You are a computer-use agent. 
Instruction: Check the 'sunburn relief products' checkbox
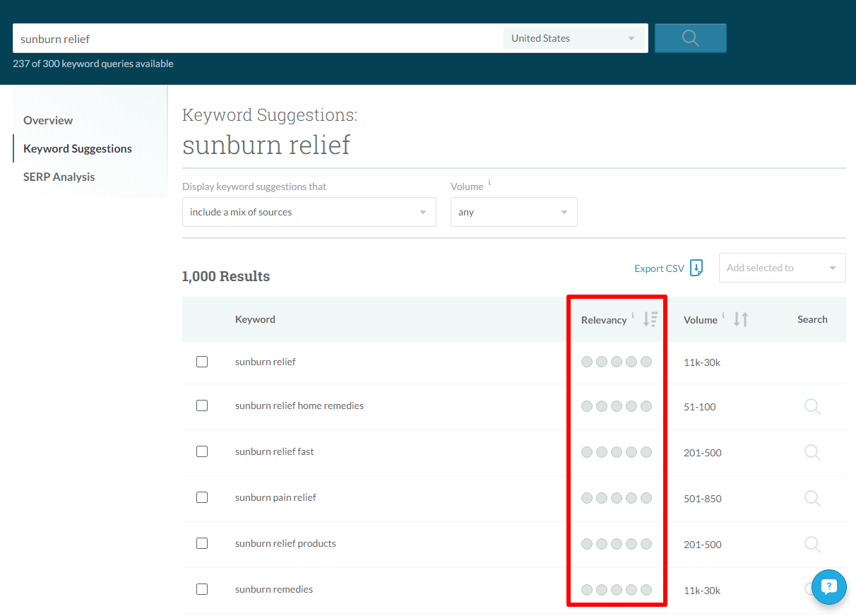(202, 543)
